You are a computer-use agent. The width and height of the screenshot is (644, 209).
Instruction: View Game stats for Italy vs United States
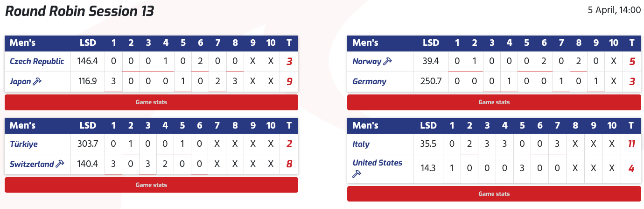(x=494, y=194)
